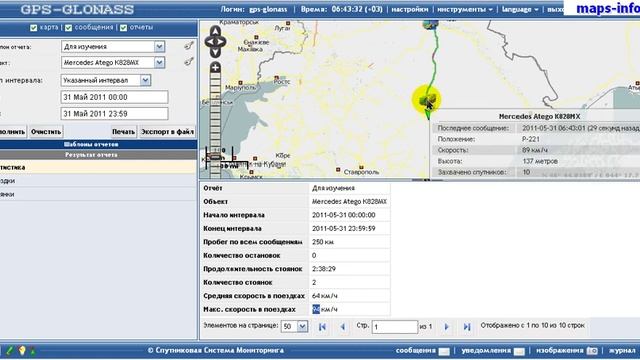Click the 'Продолжительность стоянок' value 2:38:29
Screen dimensions: 640x360
(x=324, y=269)
